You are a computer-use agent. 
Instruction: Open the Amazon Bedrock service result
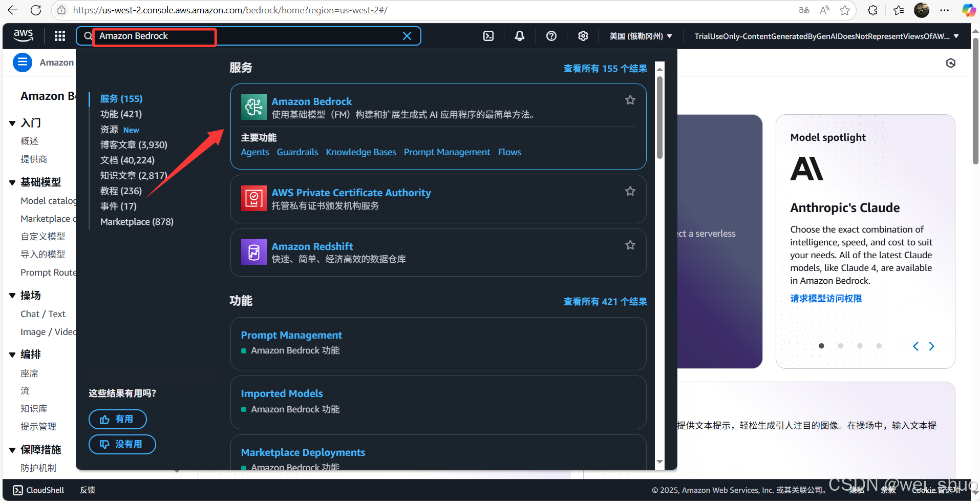click(311, 101)
